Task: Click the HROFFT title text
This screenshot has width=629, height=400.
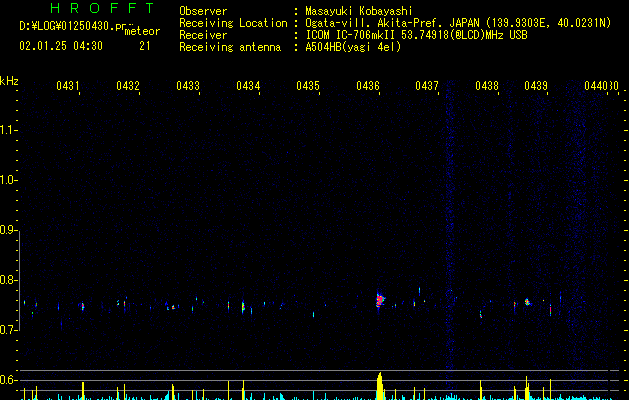Action: pos(103,8)
